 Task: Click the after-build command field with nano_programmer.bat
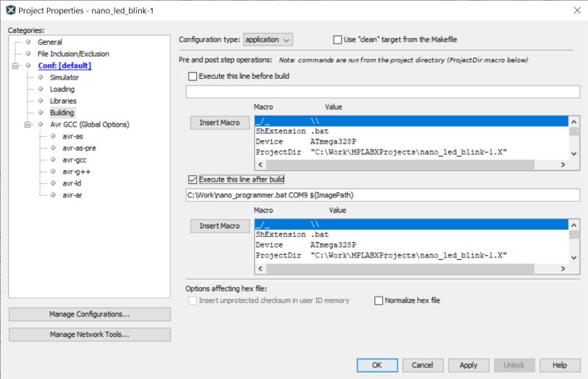click(x=382, y=195)
